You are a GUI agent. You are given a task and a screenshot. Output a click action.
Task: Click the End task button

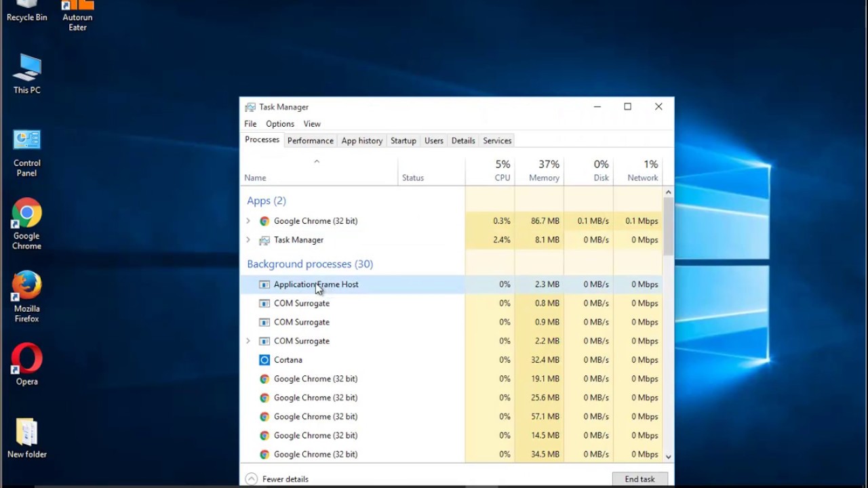640,479
